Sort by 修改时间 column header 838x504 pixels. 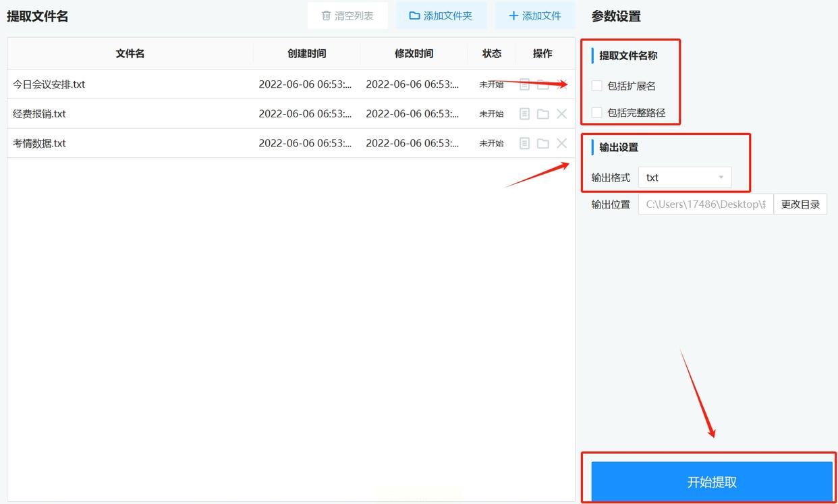414,53
